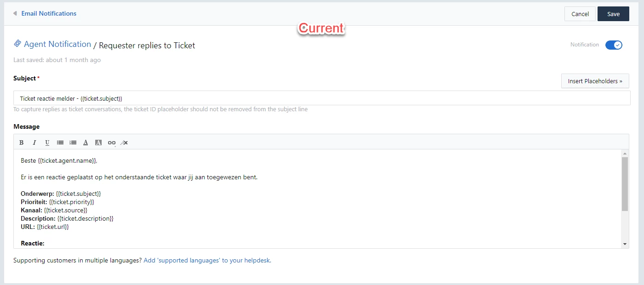The image size is (644, 285).
Task: Open the background color picker
Action: tap(98, 142)
